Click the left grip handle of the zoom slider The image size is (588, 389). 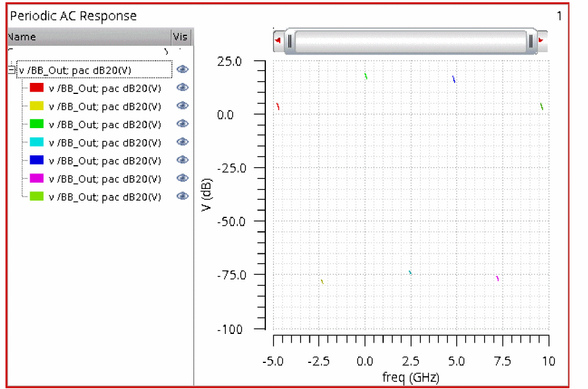point(290,41)
